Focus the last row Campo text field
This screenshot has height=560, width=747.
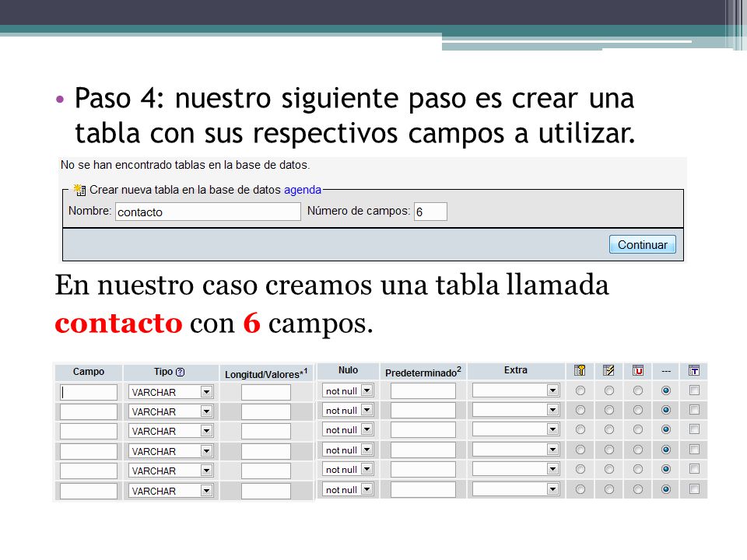89,491
